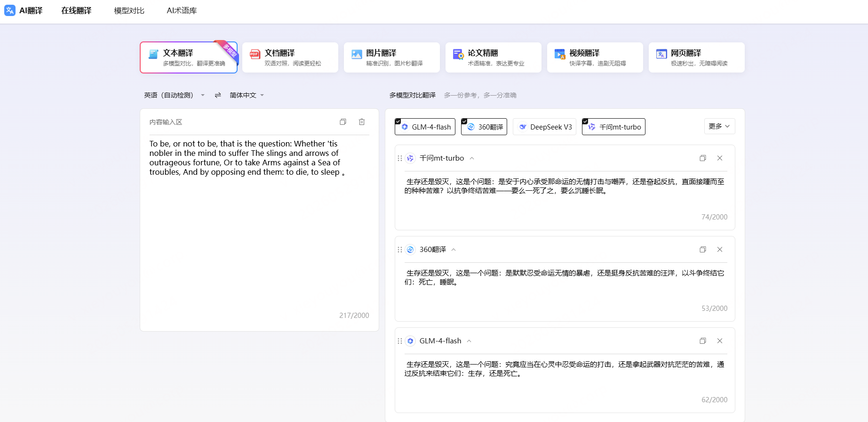Open the target language 简体中文 dropdown
This screenshot has width=868, height=422.
[247, 95]
